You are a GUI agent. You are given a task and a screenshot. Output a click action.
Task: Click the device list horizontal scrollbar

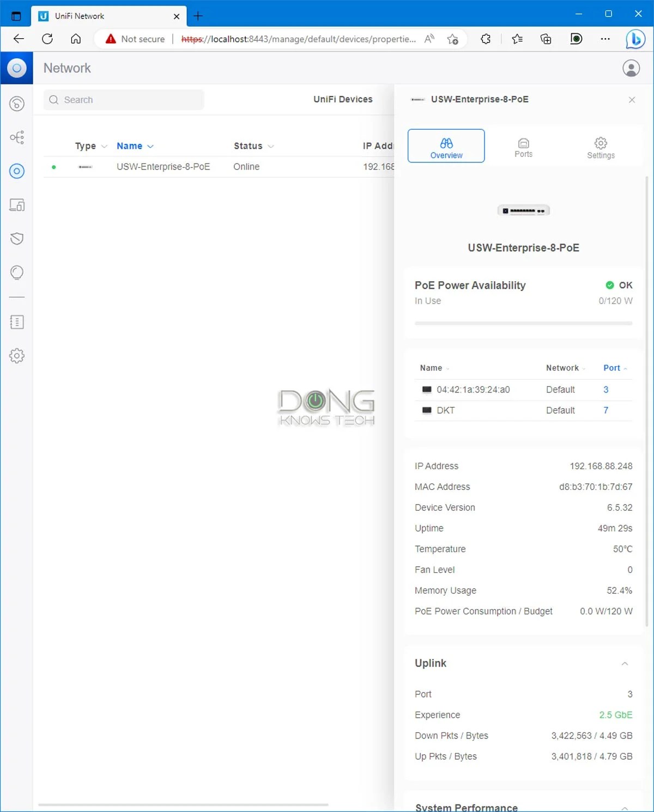point(183,804)
